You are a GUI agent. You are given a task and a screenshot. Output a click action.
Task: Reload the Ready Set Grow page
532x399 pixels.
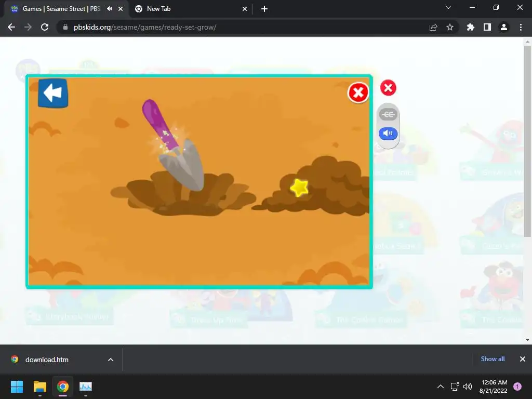[x=45, y=27]
